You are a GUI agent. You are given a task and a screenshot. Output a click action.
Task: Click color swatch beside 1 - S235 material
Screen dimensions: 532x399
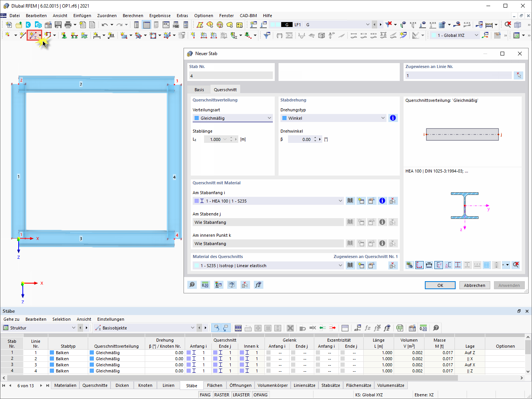(x=196, y=266)
